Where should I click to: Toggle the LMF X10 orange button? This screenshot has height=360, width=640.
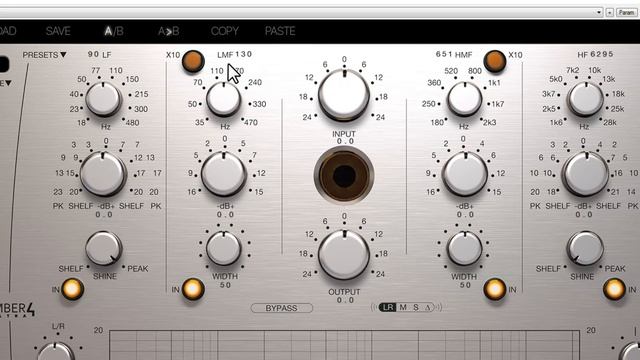193,61
